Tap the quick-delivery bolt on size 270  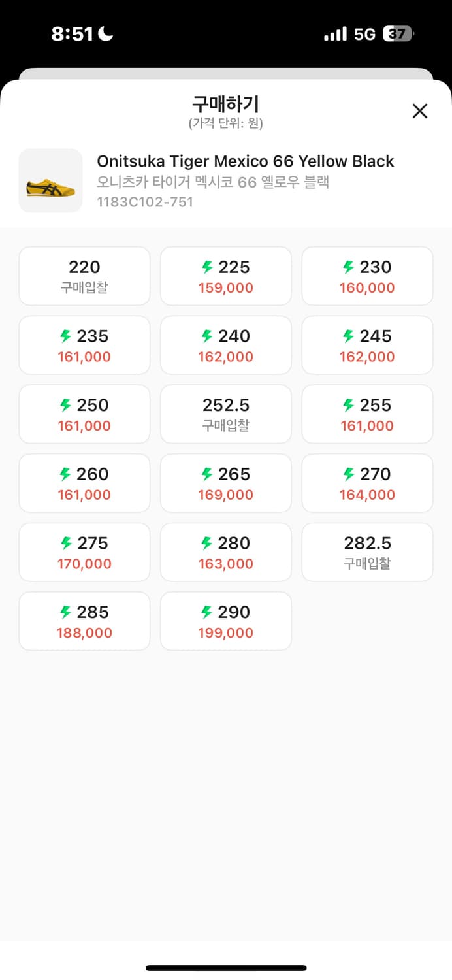point(348,474)
